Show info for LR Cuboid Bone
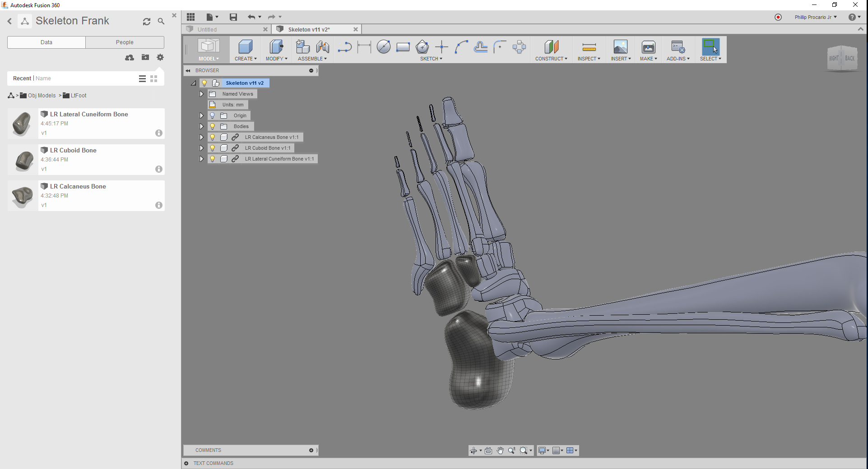Image resolution: width=868 pixels, height=469 pixels. 159,169
